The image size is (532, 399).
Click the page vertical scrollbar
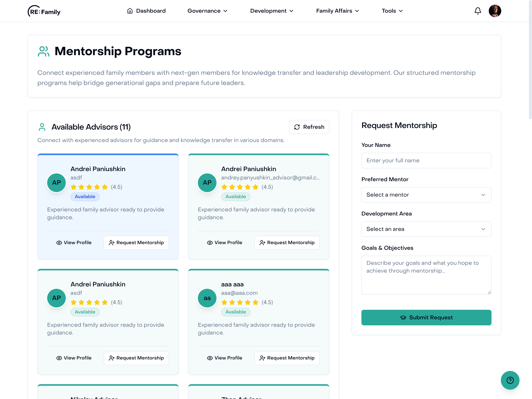point(530,60)
